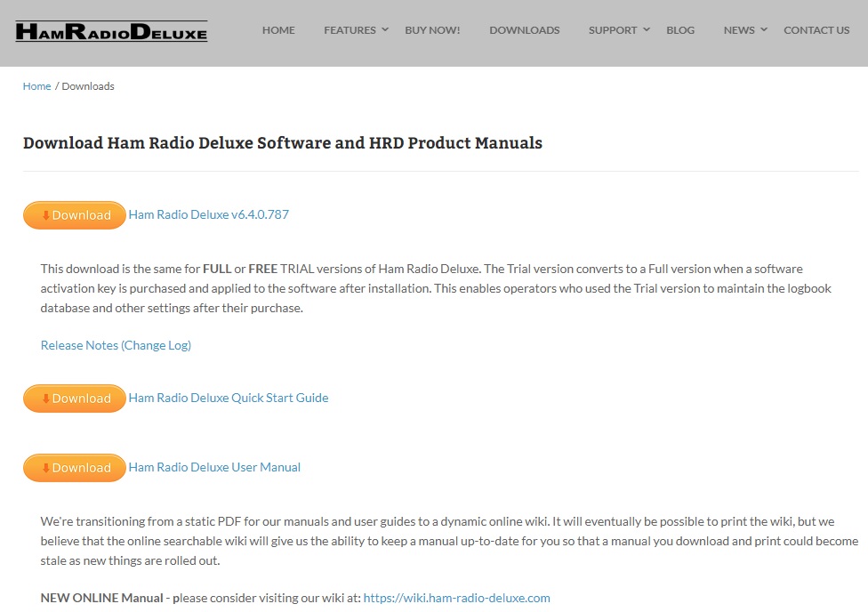Image resolution: width=868 pixels, height=612 pixels.
Task: Click Download button for Quick Start Guide
Action: pyautogui.click(x=75, y=399)
